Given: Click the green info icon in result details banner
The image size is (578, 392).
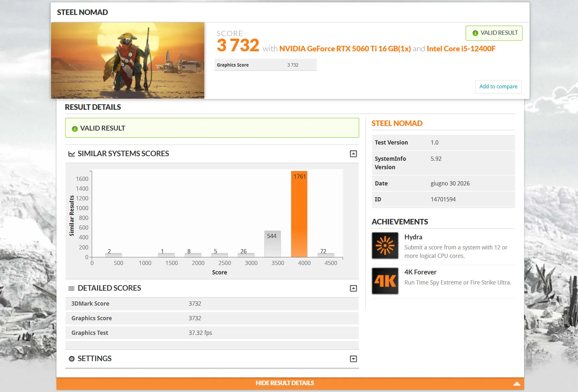Looking at the screenshot, I should (75, 129).
